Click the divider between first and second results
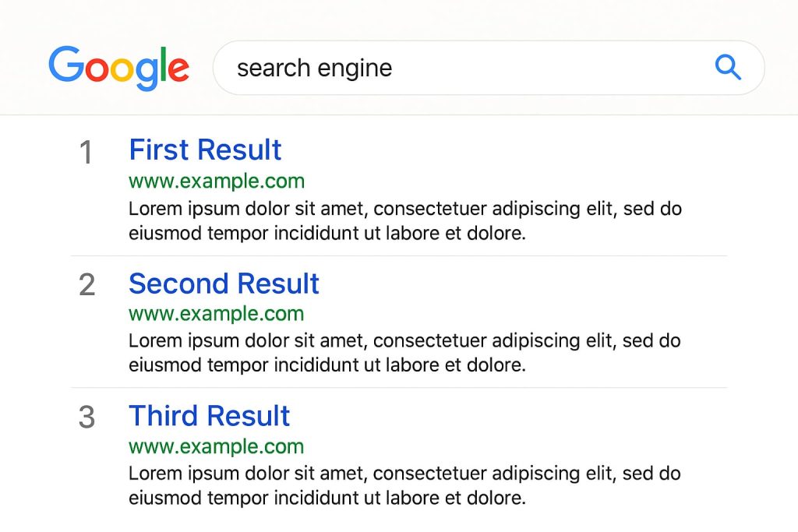This screenshot has width=798, height=532. coord(399,255)
